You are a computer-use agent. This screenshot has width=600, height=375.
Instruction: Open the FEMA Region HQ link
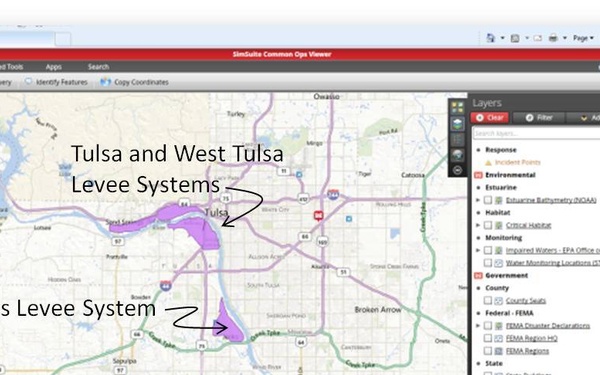point(532,338)
